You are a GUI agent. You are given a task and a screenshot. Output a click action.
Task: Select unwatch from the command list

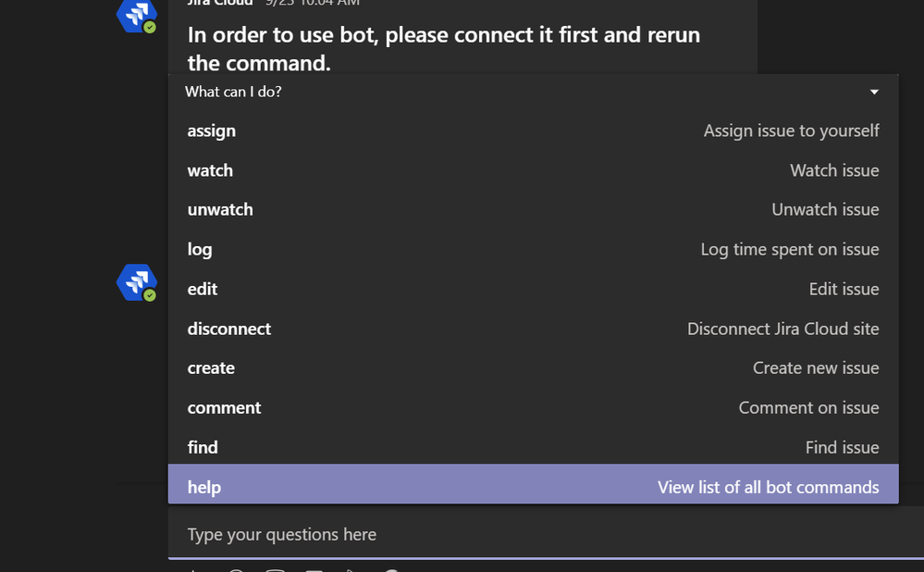[x=220, y=209]
